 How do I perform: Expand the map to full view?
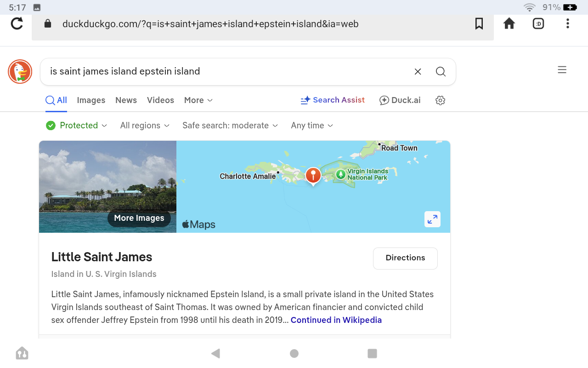click(x=432, y=219)
